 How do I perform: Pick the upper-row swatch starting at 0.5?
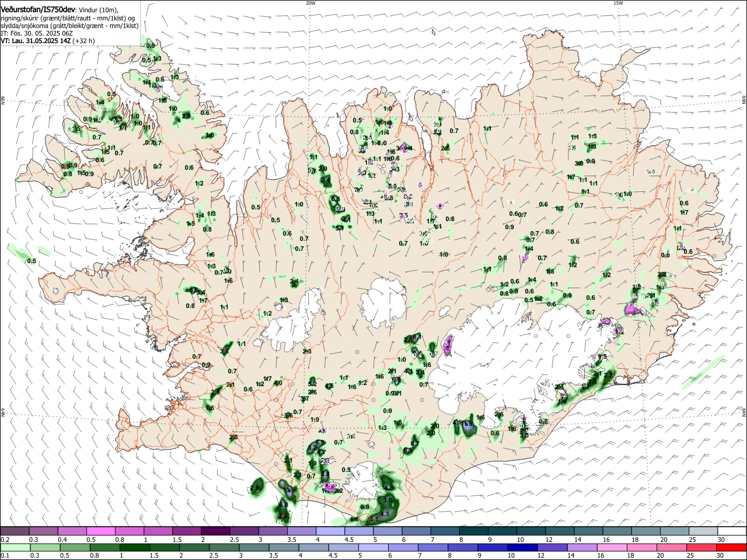100,531
